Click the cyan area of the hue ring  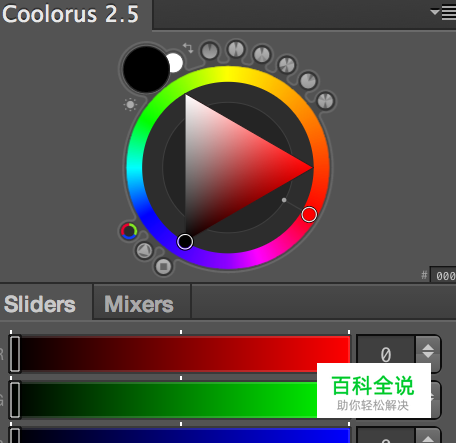pos(134,167)
